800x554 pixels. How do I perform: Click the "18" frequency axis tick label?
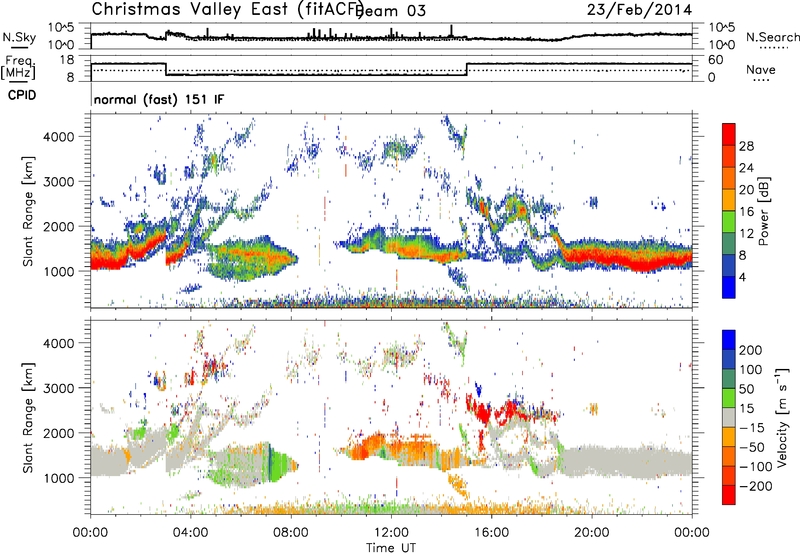pyautogui.click(x=66, y=60)
